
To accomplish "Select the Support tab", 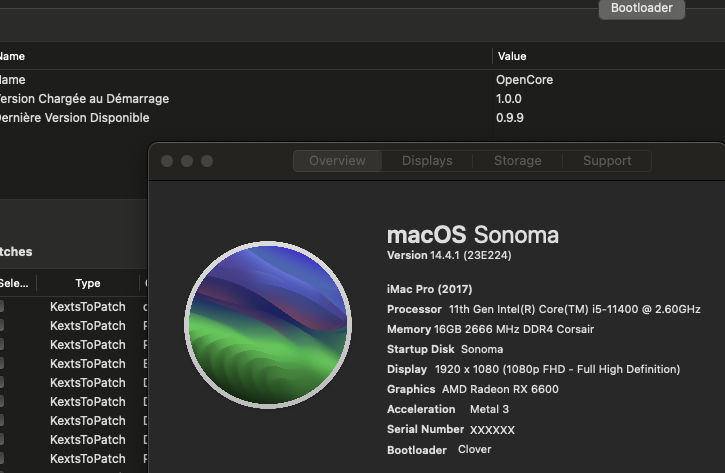I will click(607, 161).
